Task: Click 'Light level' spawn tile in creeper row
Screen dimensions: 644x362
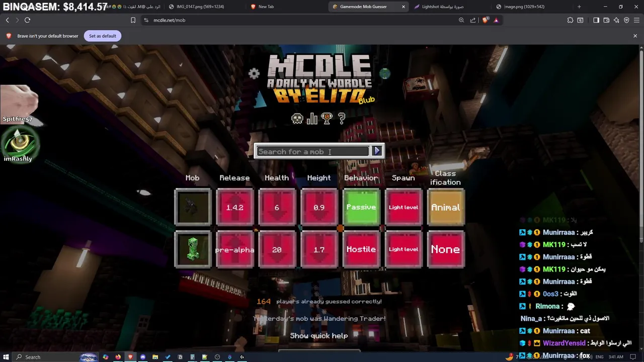Action: (404, 249)
